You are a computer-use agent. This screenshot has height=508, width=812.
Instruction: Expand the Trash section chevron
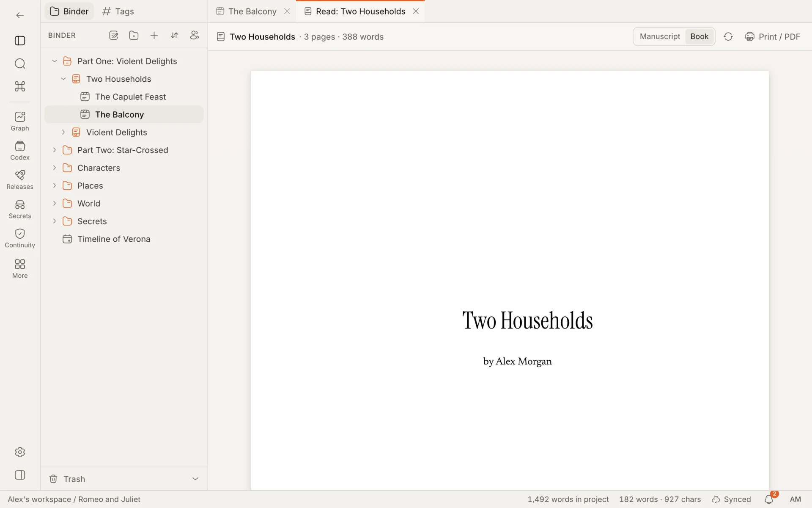click(x=195, y=479)
